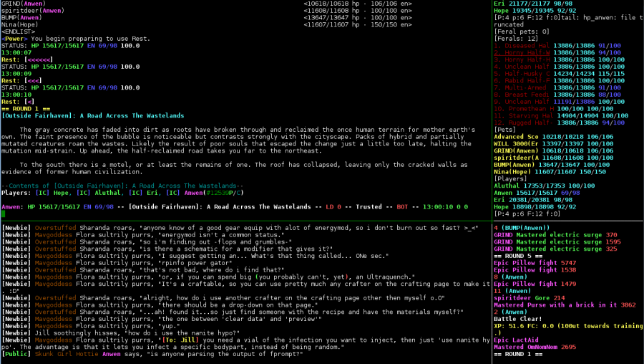The width and height of the screenshot is (644, 364).
Task: Select the cyan Outside Fairhaven room title
Action: click(x=92, y=115)
